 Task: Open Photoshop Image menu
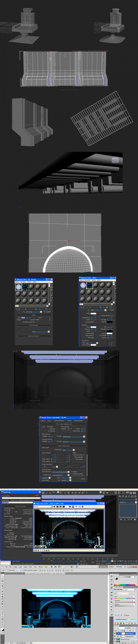coord(15,567)
